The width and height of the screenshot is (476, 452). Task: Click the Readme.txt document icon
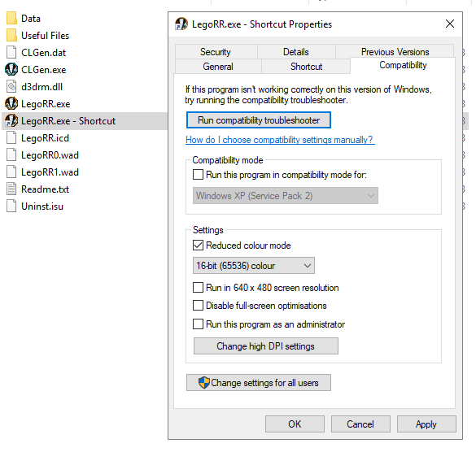click(x=11, y=189)
